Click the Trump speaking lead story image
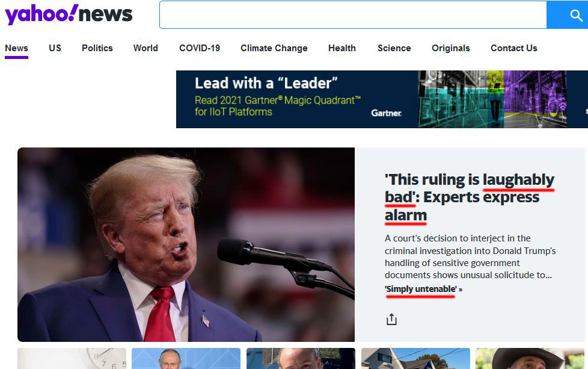 tap(186, 244)
